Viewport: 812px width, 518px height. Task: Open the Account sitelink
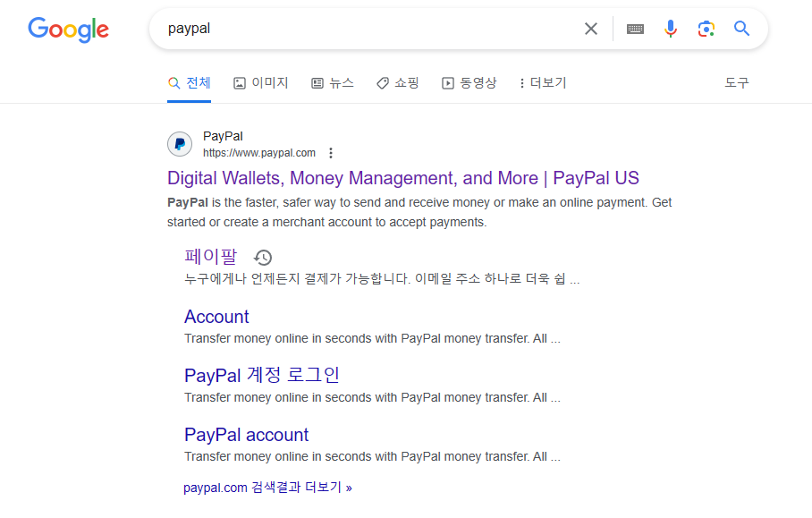[x=216, y=317]
